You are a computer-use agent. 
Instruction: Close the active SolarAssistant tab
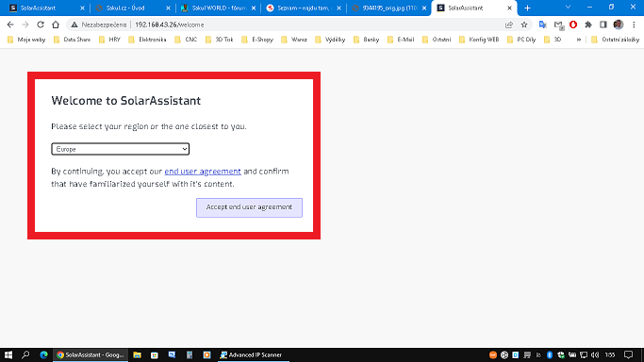[509, 8]
